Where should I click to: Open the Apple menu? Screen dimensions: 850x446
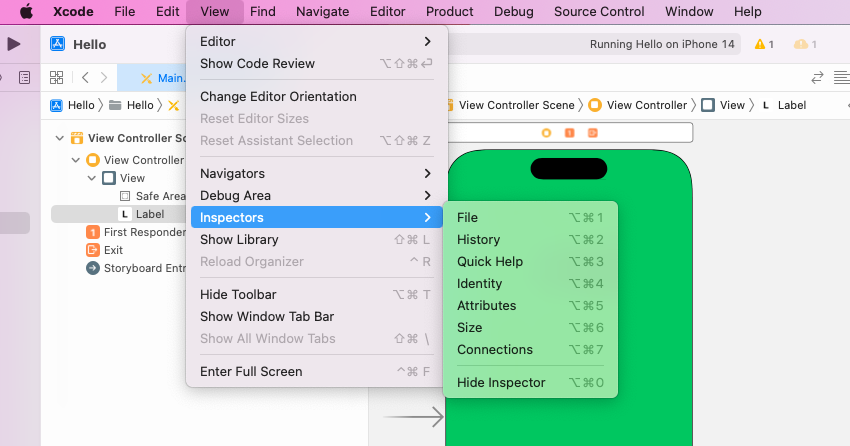(26, 11)
